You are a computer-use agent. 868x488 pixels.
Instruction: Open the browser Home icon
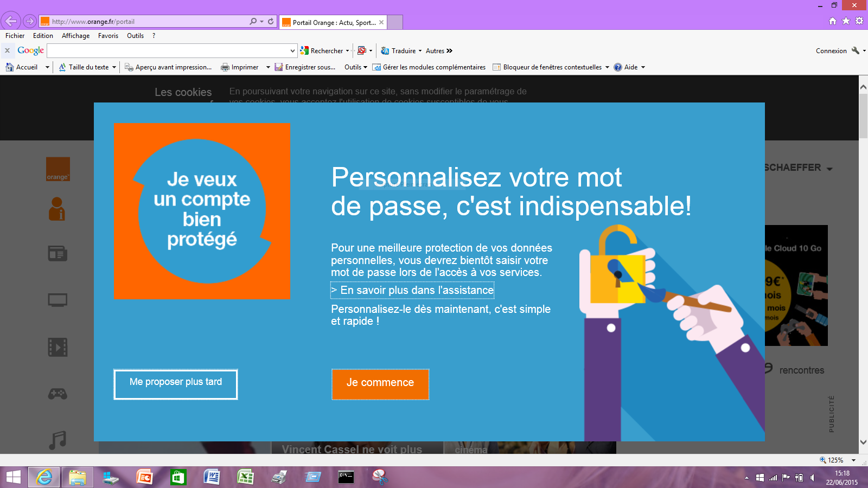click(x=833, y=21)
